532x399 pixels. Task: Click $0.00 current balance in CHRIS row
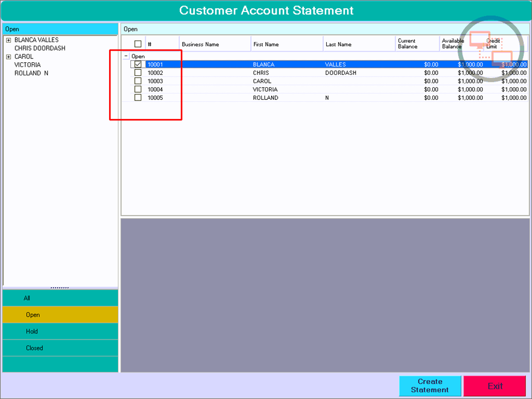431,73
